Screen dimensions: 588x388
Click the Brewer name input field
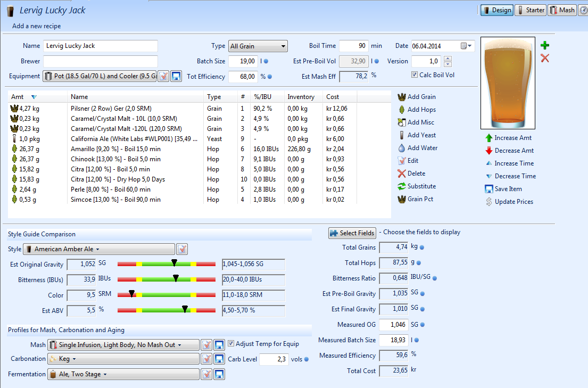101,61
